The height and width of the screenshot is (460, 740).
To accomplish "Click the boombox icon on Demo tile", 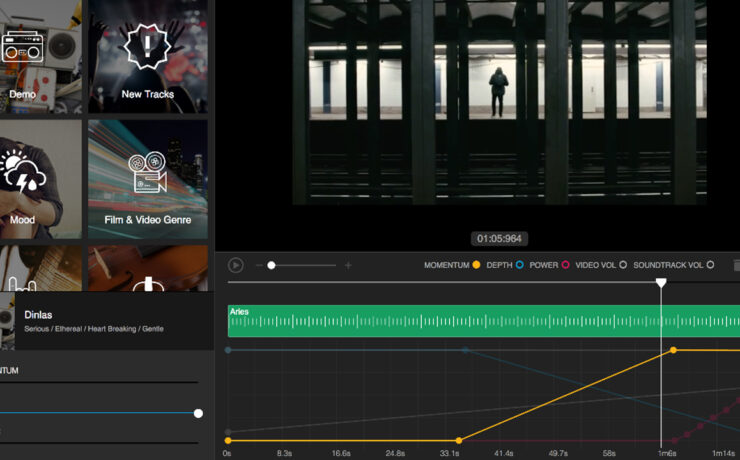I will click(x=23, y=47).
